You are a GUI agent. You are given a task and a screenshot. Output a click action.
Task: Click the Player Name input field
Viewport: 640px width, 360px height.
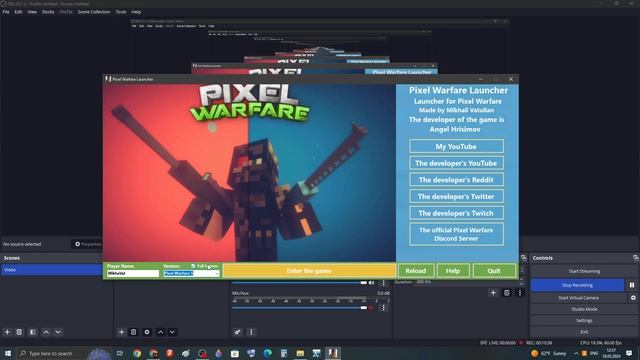click(133, 273)
